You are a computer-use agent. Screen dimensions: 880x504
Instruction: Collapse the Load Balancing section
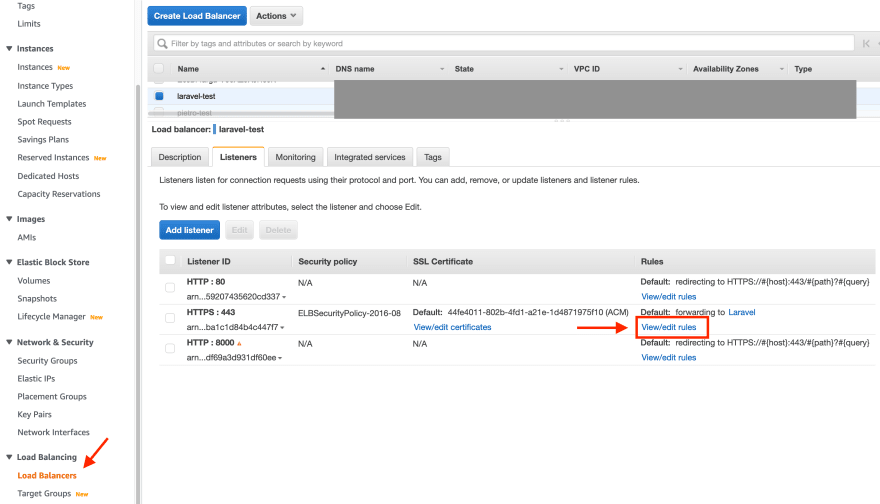(x=9, y=457)
